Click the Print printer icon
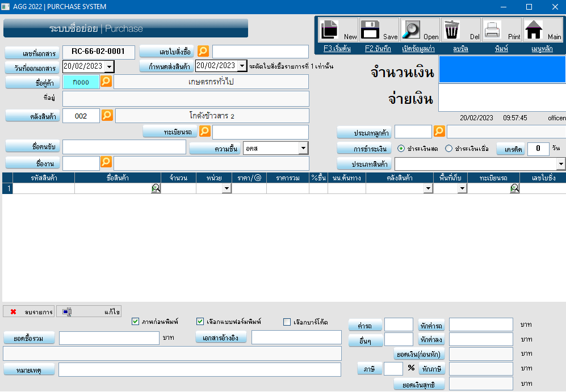Viewport: 566px width, 392px height. (x=501, y=29)
